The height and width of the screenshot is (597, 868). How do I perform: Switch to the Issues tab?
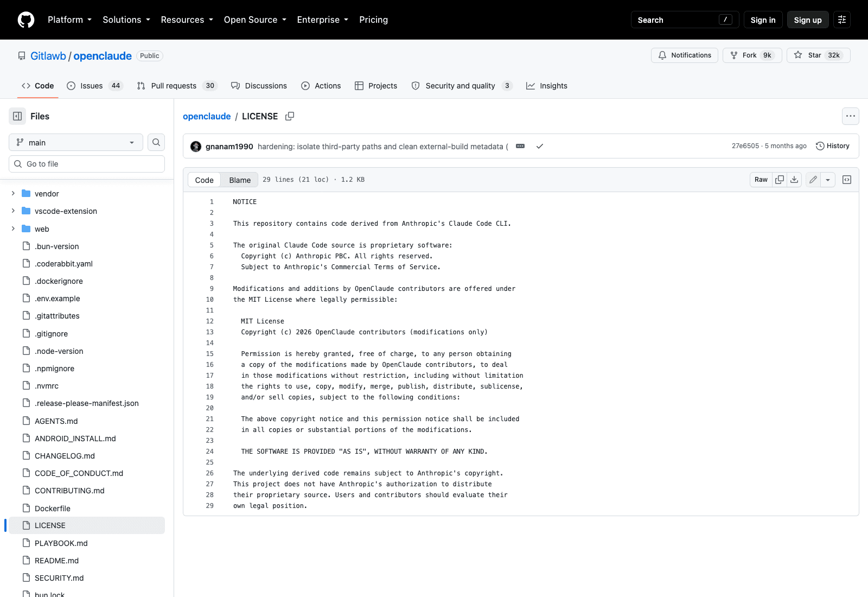(95, 86)
